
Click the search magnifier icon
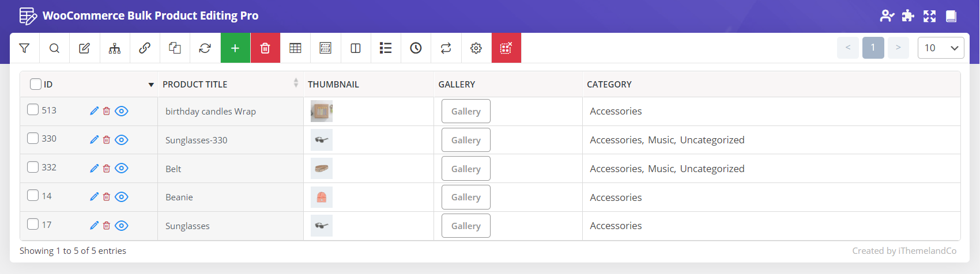click(x=54, y=48)
